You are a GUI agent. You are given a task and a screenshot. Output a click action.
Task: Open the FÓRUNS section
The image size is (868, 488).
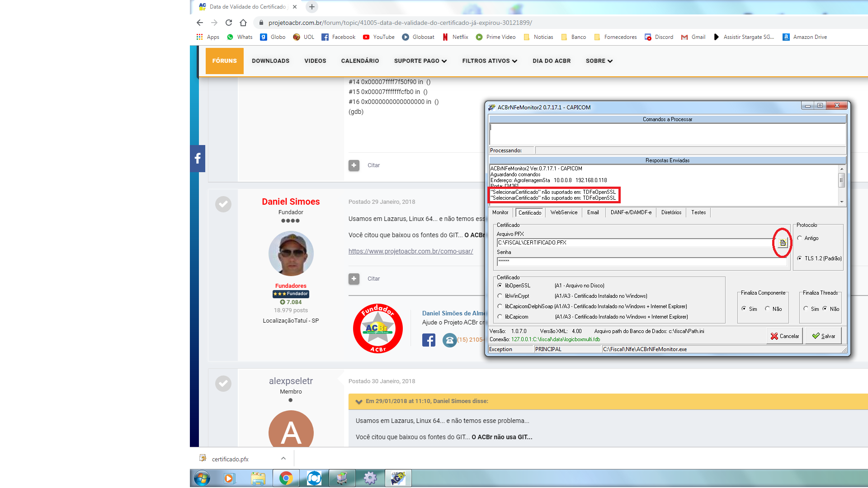pos(225,61)
